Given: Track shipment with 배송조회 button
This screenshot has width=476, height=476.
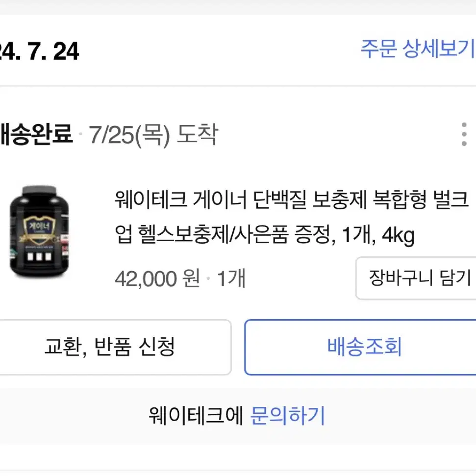Looking at the screenshot, I should click(360, 347).
